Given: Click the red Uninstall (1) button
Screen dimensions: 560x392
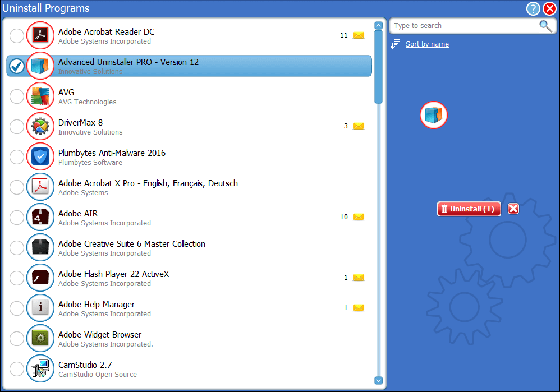Looking at the screenshot, I should 469,209.
